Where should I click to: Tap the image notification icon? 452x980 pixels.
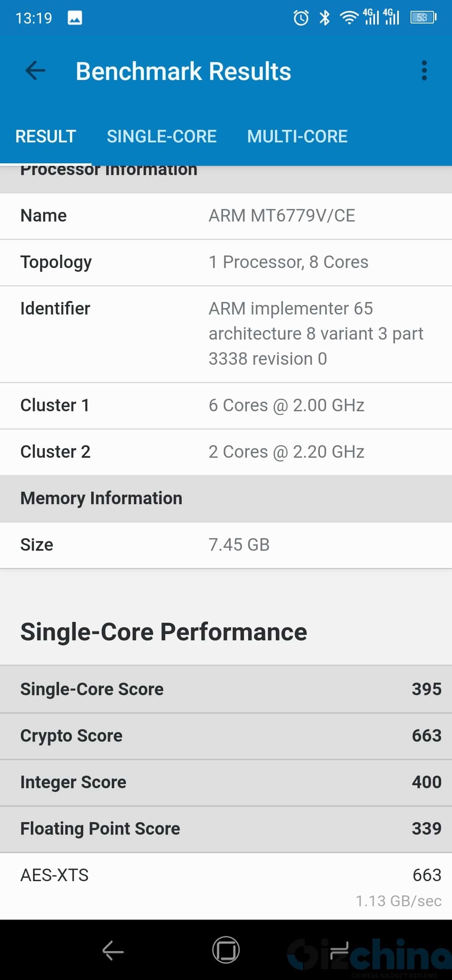pyautogui.click(x=75, y=18)
